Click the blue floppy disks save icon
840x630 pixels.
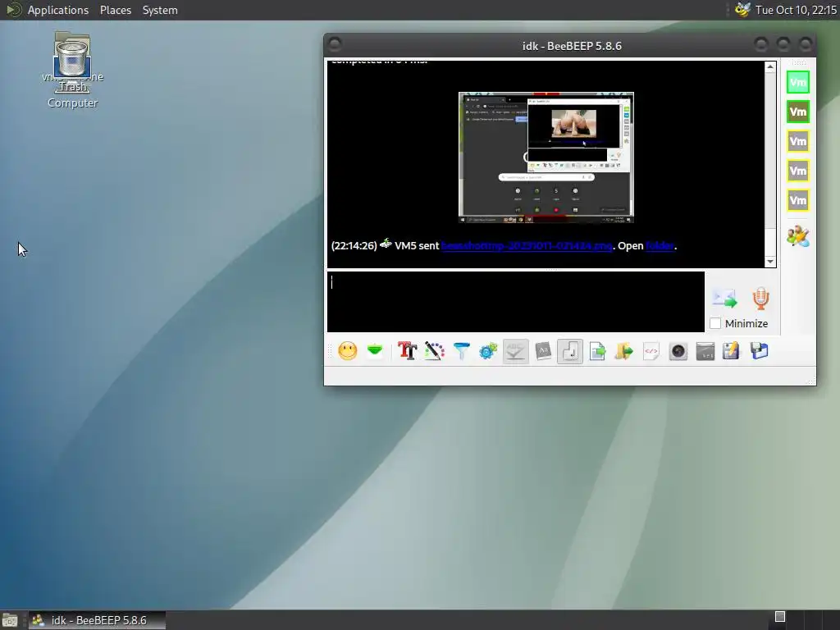759,351
